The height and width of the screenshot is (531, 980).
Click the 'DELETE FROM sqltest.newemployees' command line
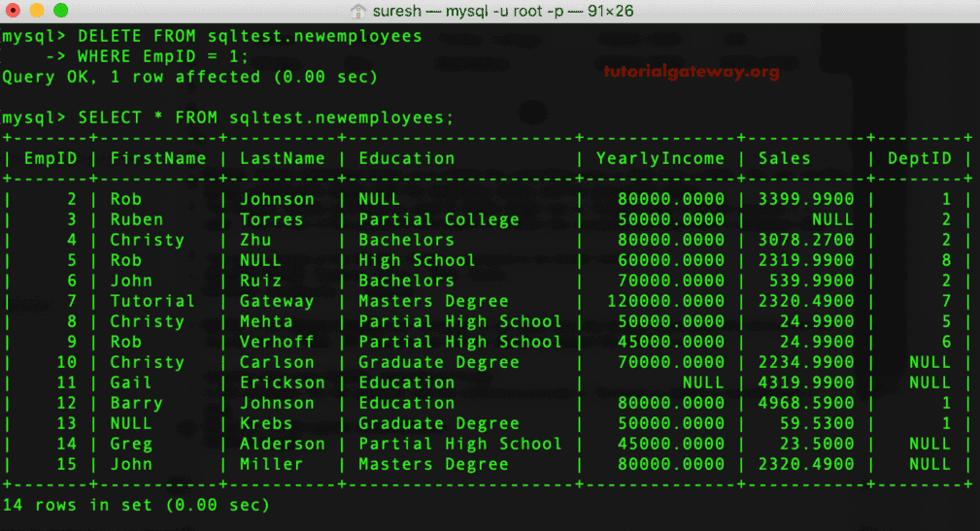250,36
